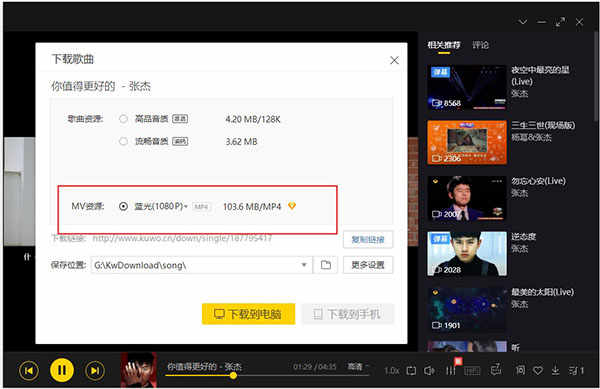Switch to the 评论 tab
Screen dimensions: 600x389
[x=481, y=45]
